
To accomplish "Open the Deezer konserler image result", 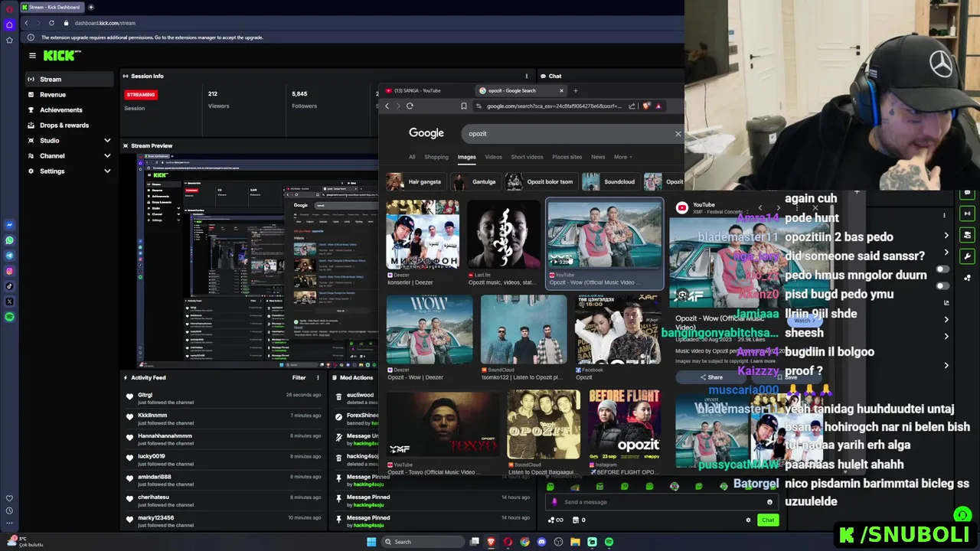I will click(x=423, y=243).
